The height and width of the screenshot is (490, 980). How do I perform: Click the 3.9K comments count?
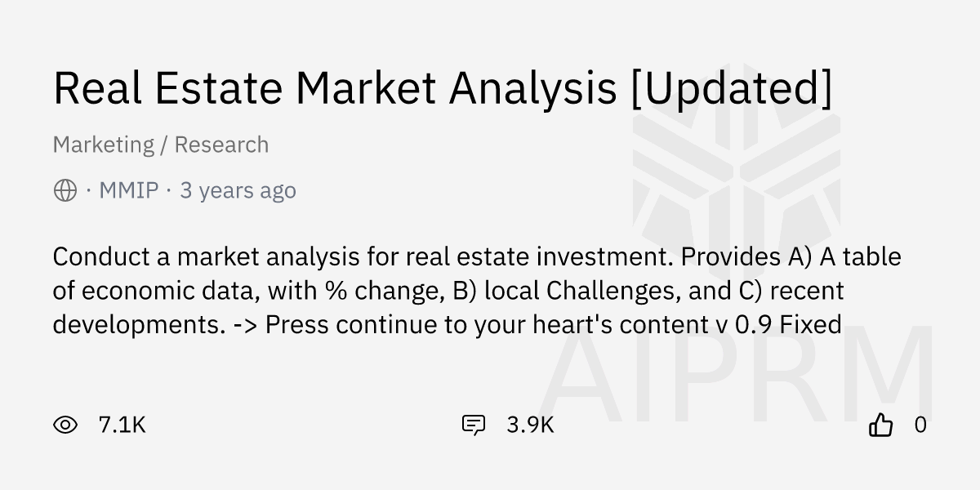pos(530,425)
